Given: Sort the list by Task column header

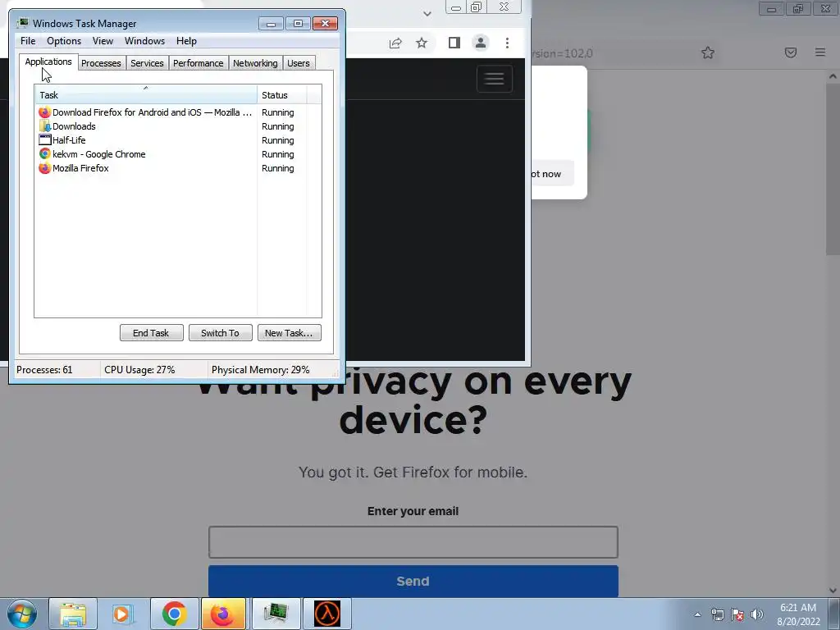Looking at the screenshot, I should [146, 95].
